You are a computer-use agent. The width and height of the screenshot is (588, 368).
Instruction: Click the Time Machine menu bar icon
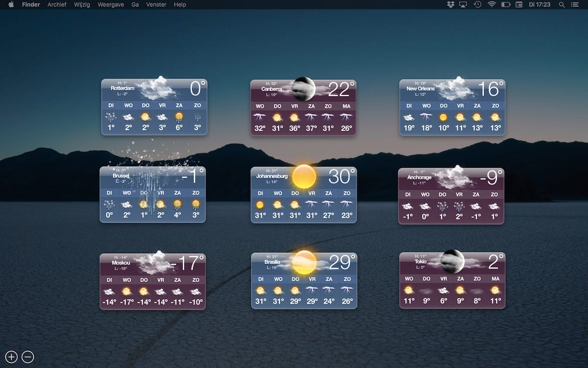pyautogui.click(x=478, y=4)
